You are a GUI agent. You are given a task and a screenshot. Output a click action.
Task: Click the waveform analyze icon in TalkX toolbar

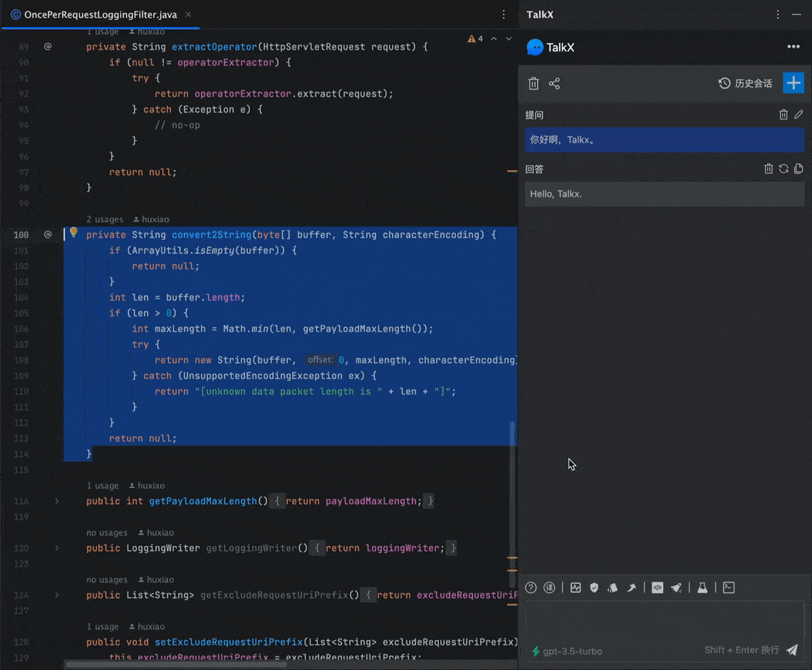[576, 587]
